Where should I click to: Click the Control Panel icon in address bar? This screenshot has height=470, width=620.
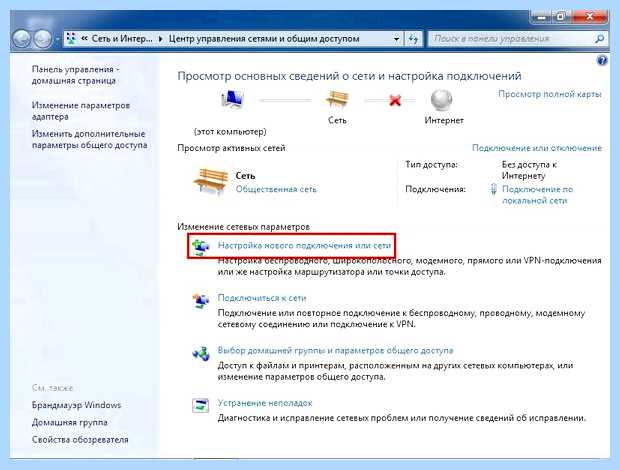pos(71,38)
